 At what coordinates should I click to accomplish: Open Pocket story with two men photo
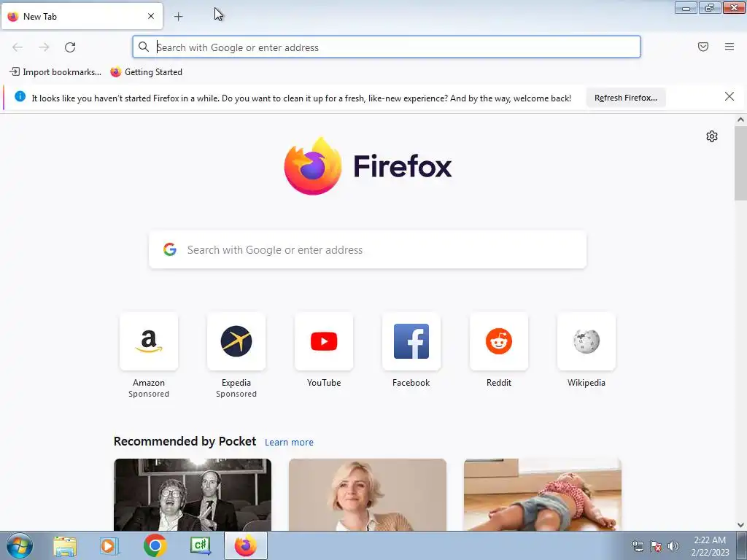(193, 495)
